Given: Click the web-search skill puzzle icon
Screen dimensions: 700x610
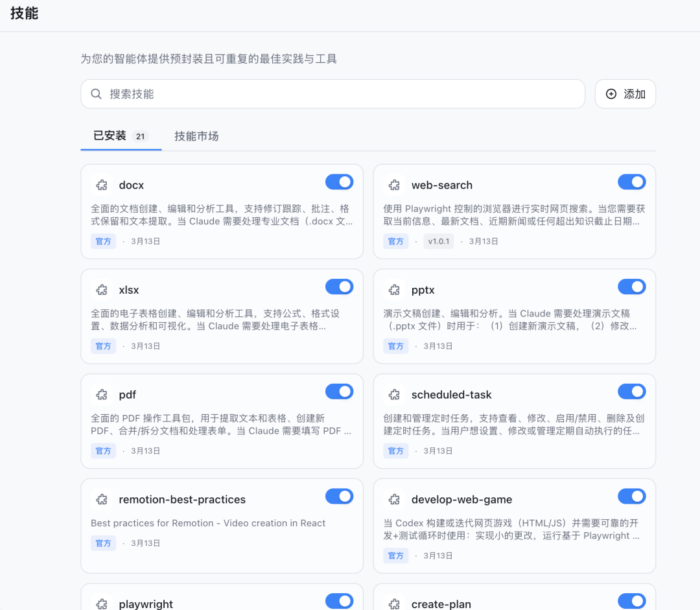Looking at the screenshot, I should coord(394,185).
